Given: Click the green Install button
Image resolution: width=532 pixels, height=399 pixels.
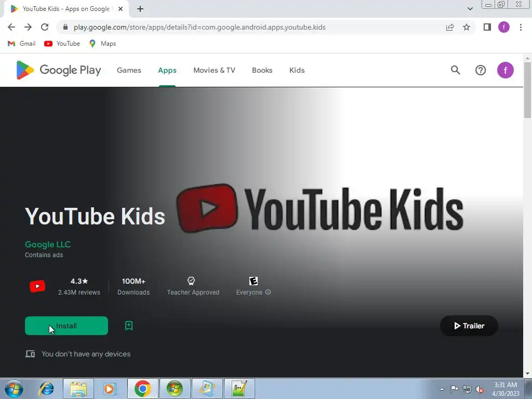Looking at the screenshot, I should click(x=66, y=326).
